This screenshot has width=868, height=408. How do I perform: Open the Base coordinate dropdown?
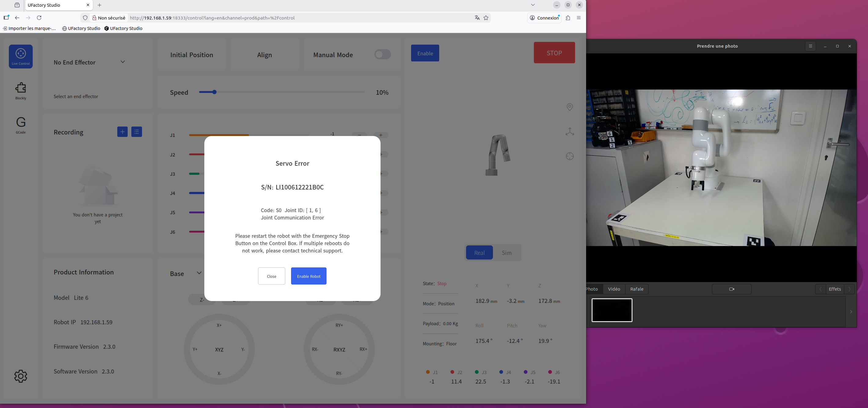coord(199,273)
